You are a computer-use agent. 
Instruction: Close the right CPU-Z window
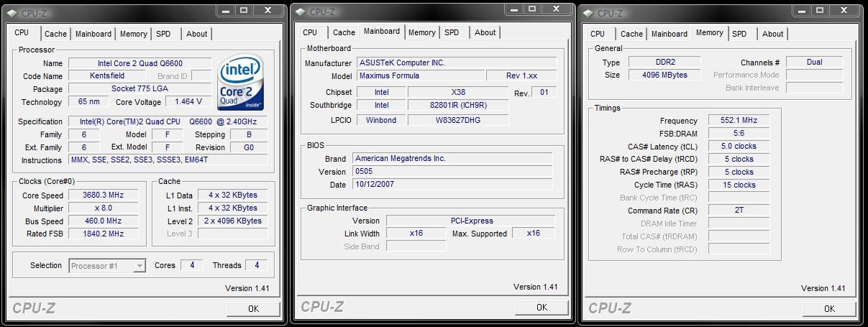[844, 10]
